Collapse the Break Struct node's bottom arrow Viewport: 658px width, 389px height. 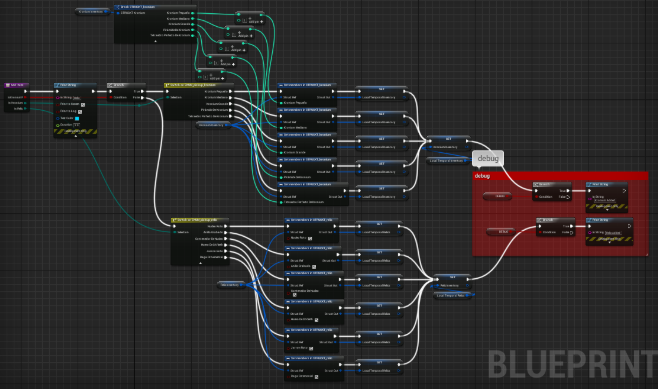pos(155,41)
